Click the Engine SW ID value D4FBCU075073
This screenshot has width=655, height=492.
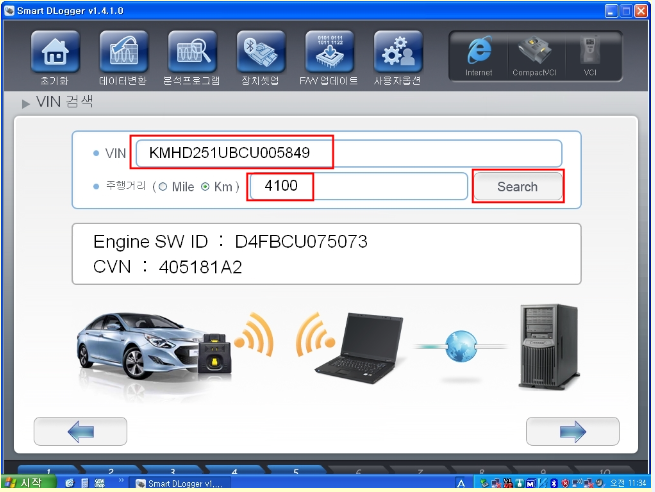pyautogui.click(x=301, y=241)
